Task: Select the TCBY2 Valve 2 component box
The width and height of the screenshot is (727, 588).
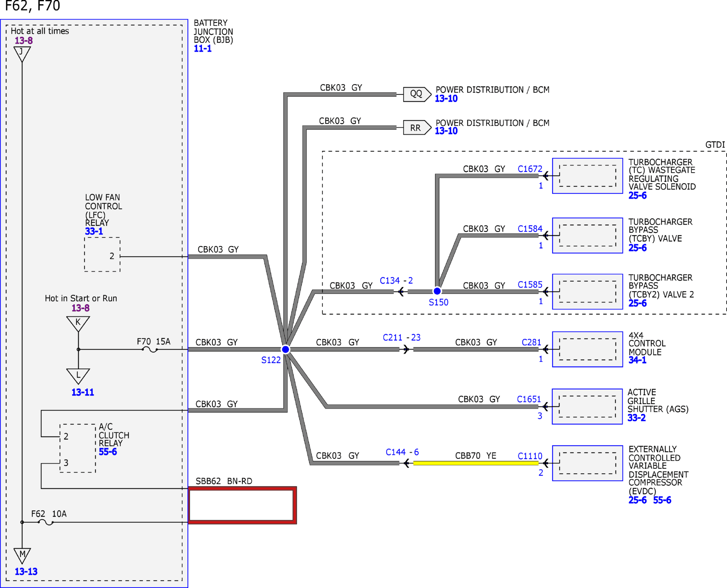Action: pyautogui.click(x=587, y=292)
